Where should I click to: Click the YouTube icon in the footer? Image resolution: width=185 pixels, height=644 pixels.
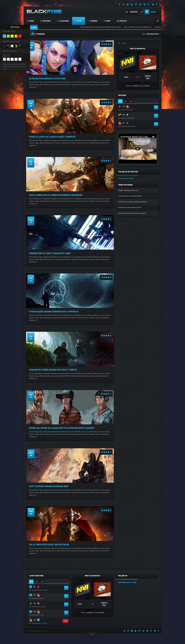[135, 631]
